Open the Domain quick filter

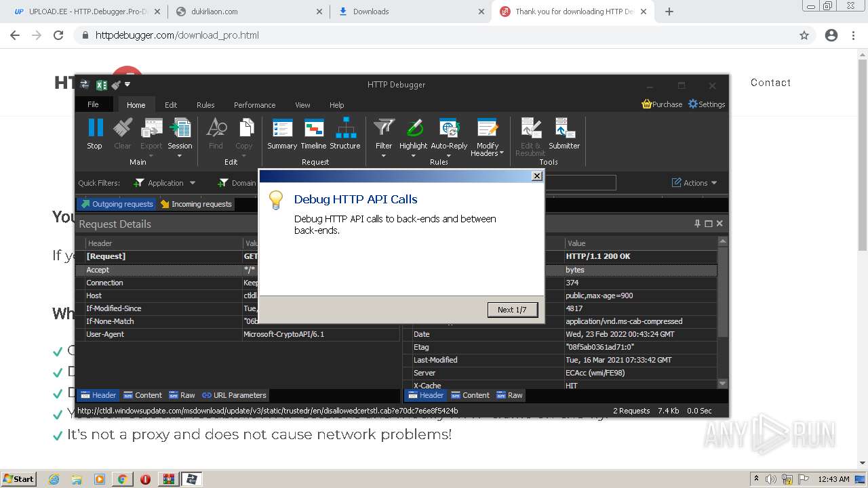tap(237, 183)
